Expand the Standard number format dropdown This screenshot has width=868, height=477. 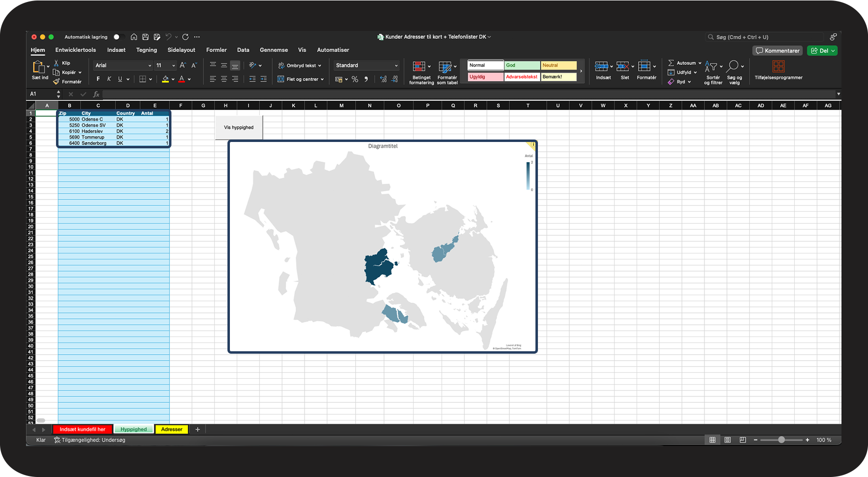(396, 65)
